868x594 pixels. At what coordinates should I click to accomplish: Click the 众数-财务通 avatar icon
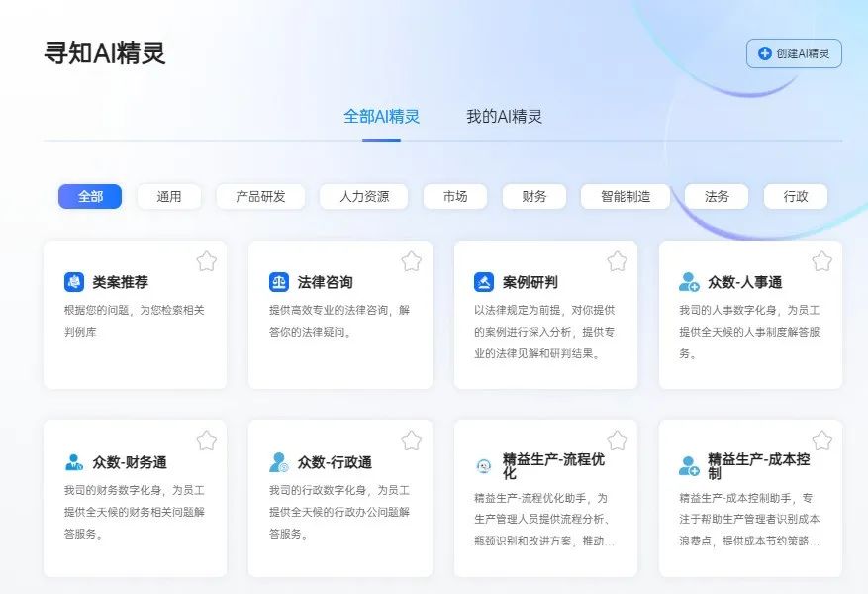click(74, 462)
